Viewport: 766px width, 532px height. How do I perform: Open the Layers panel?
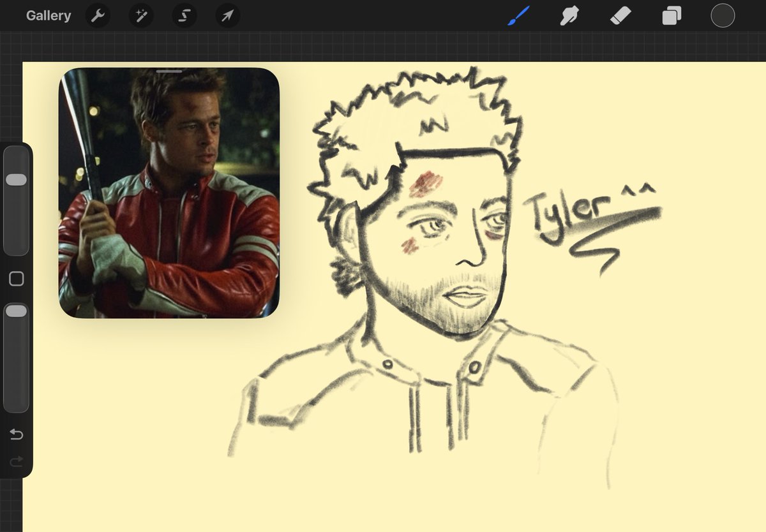672,16
